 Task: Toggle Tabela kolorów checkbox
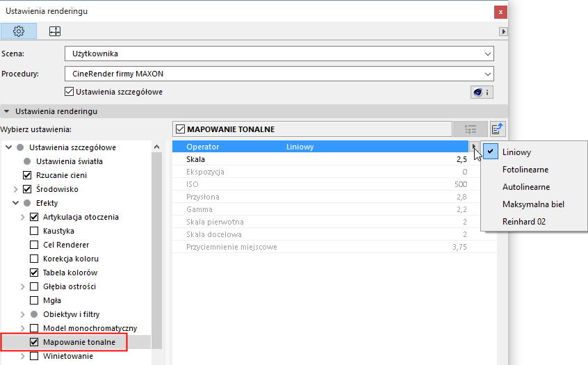pos(34,273)
